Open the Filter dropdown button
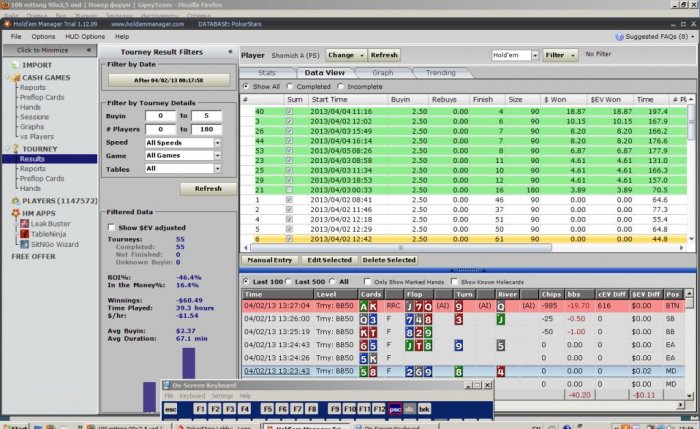 point(560,55)
